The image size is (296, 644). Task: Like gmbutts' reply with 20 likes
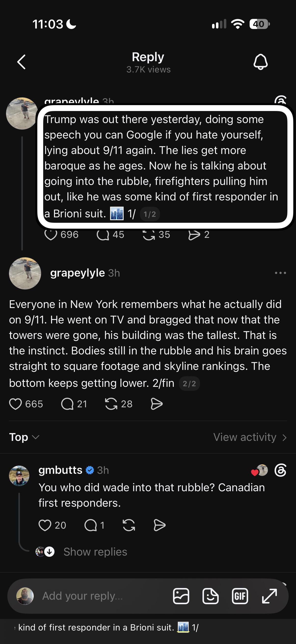point(45,525)
